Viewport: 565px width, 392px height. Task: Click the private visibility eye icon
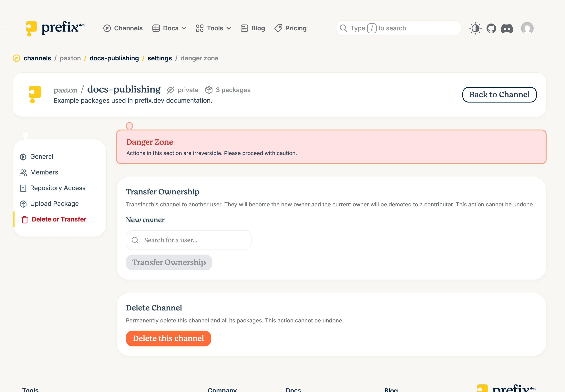pyautogui.click(x=171, y=90)
